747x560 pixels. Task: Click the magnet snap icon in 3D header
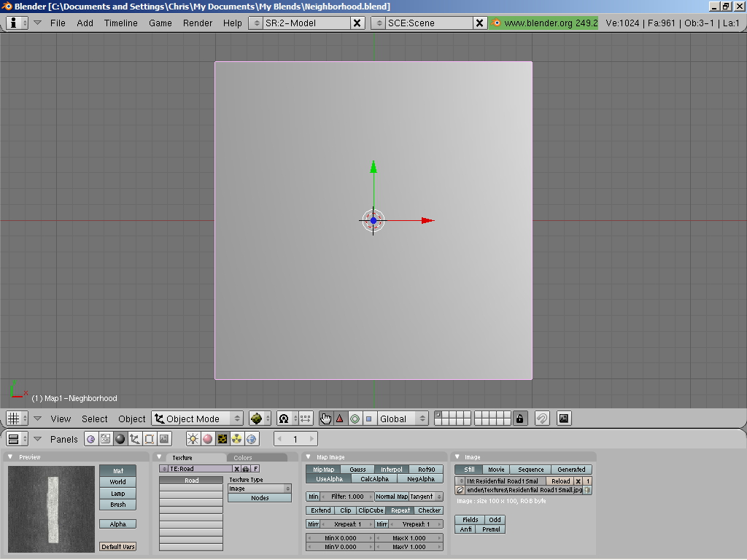click(542, 419)
